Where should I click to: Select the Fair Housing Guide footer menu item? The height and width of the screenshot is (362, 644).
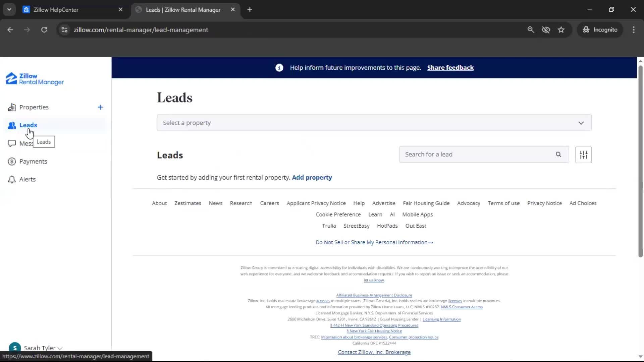point(426,203)
